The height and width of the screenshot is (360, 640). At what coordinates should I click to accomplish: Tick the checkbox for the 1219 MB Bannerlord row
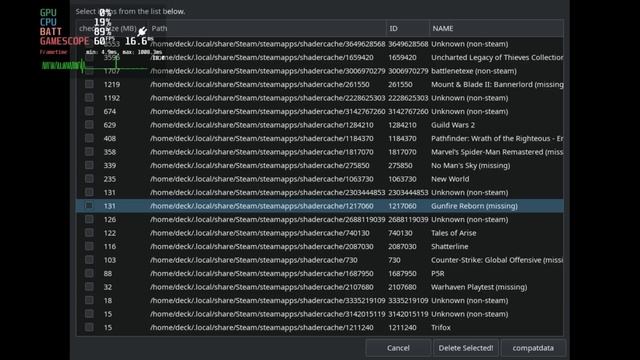click(89, 84)
